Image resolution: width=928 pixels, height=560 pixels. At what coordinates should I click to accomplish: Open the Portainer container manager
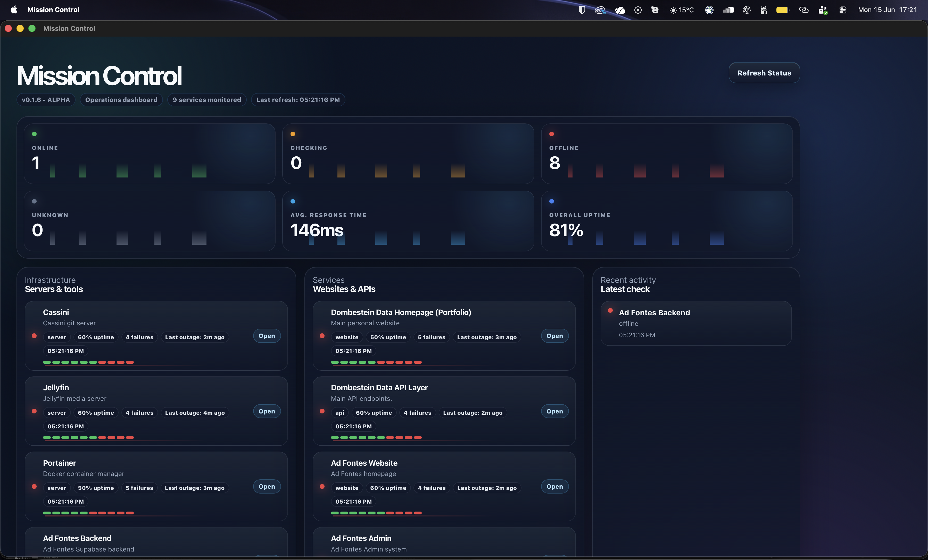(267, 486)
